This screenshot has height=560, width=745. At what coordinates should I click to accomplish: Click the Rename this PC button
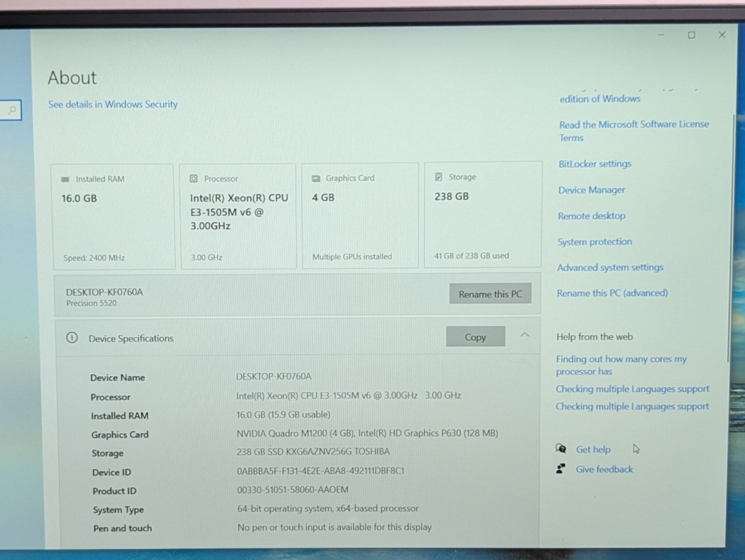[490, 294]
